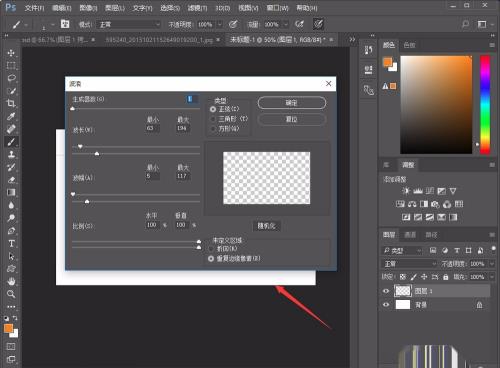Image resolution: width=500 pixels, height=368 pixels.
Task: Select the Crop tool
Action: click(x=11, y=103)
